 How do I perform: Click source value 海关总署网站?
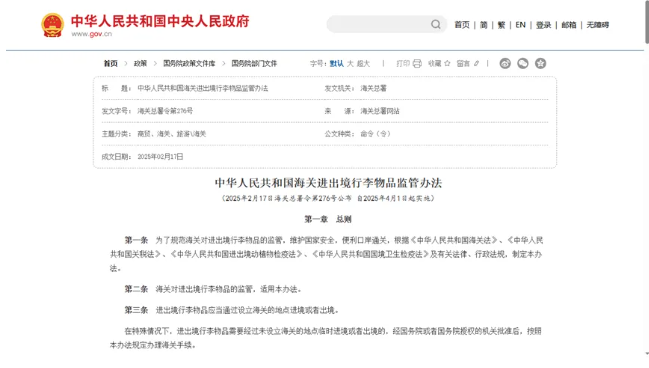pos(380,111)
